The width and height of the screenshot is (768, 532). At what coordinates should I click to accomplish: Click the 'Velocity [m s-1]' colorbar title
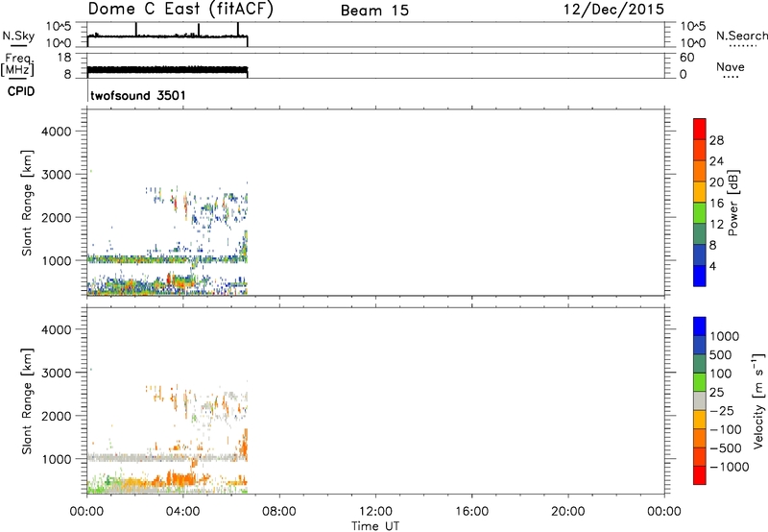pos(758,400)
